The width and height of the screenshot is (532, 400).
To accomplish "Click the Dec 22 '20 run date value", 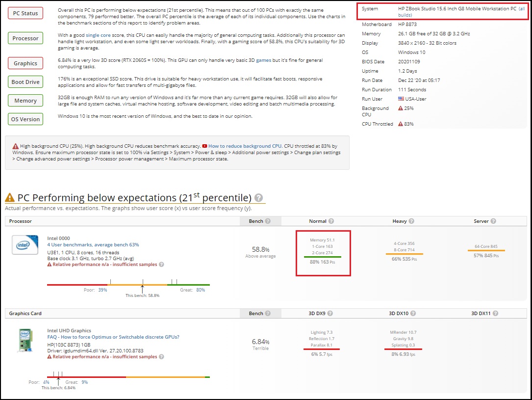I will click(419, 80).
